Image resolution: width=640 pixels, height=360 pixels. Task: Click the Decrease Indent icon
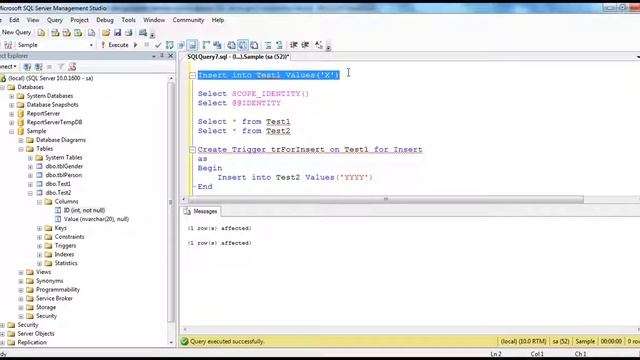293,45
